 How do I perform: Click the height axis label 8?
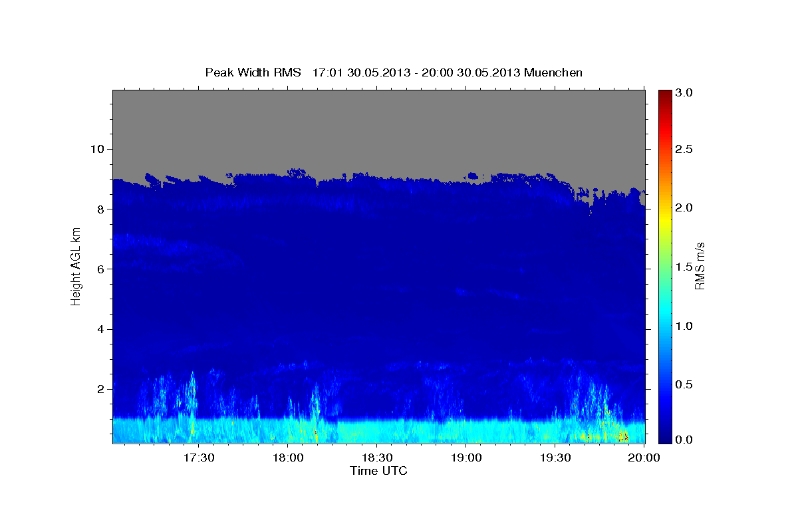[102, 209]
